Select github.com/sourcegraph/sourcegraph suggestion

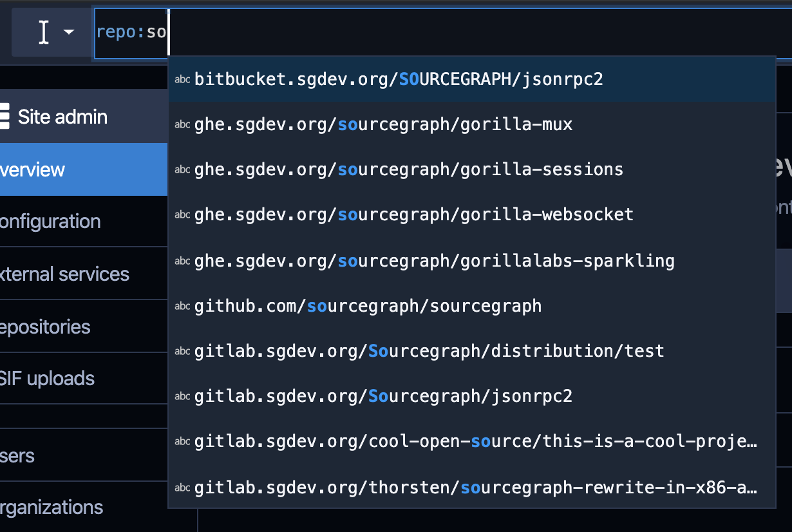(472, 305)
